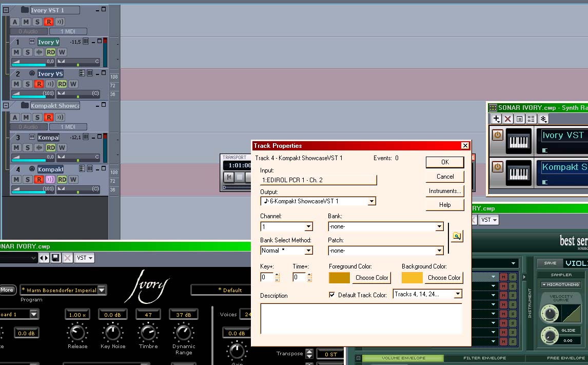Screen dimensions: 588x365
Task: Click waveform preview icon on track 3
Action: point(39,148)
